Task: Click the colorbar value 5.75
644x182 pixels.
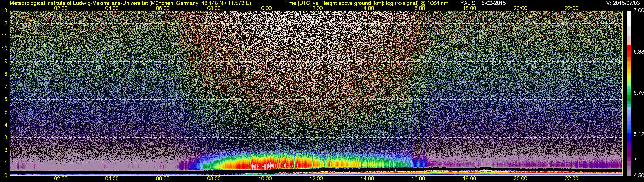Action: pos(638,93)
